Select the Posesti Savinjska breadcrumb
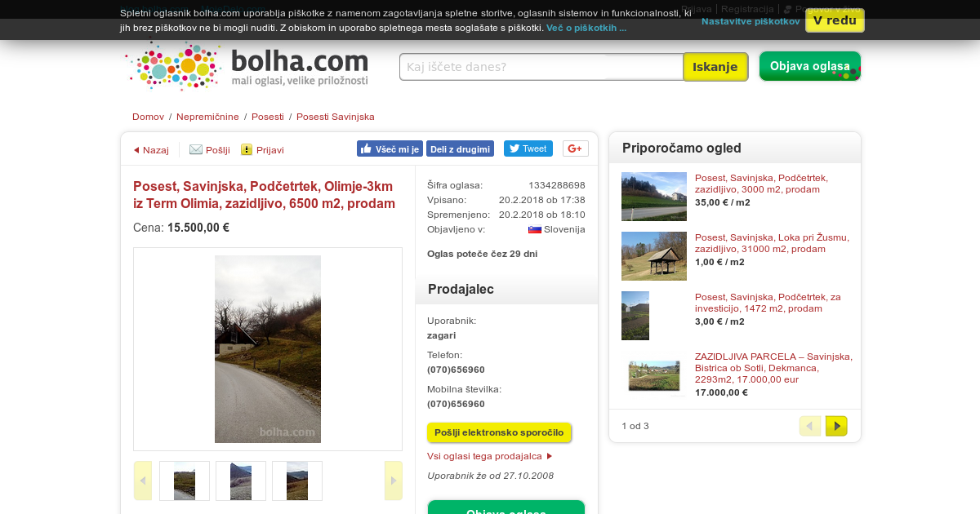The image size is (980, 514). 336,117
